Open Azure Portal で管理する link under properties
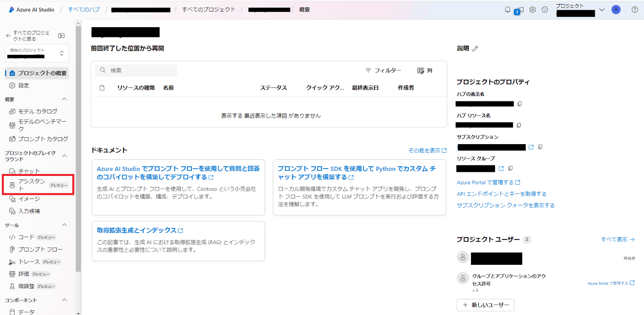This screenshot has width=644, height=315. click(488, 182)
